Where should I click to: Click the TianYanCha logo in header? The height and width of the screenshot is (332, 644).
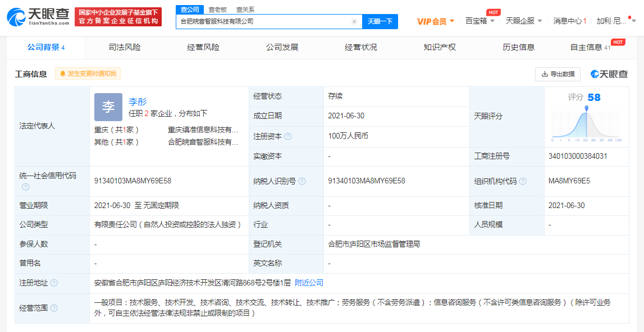pyautogui.click(x=38, y=17)
